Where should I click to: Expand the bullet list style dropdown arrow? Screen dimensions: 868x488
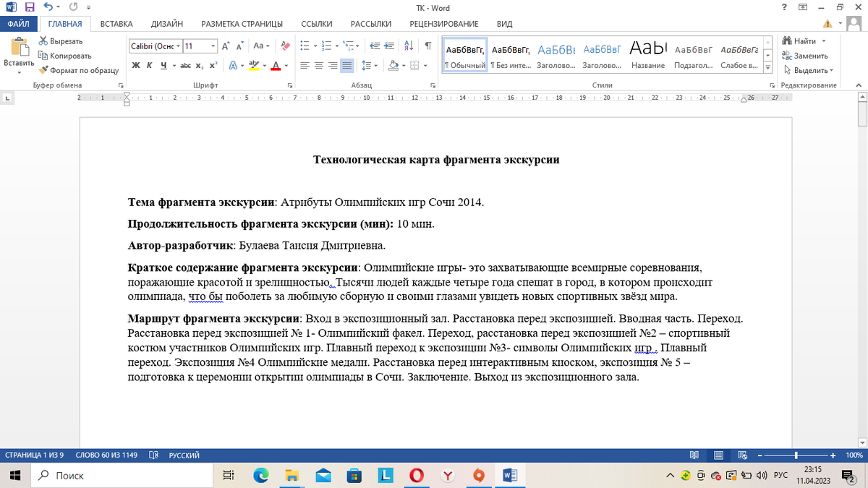coord(314,46)
